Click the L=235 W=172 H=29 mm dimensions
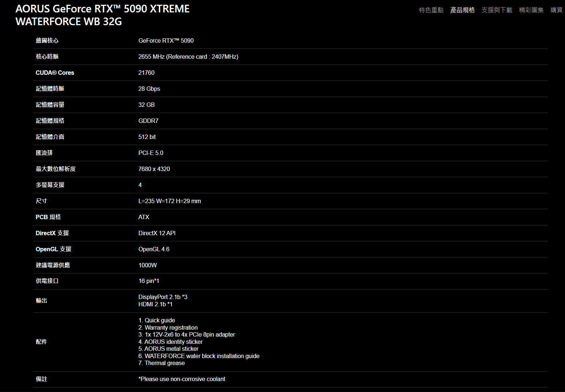The width and height of the screenshot is (565, 392). (170, 201)
